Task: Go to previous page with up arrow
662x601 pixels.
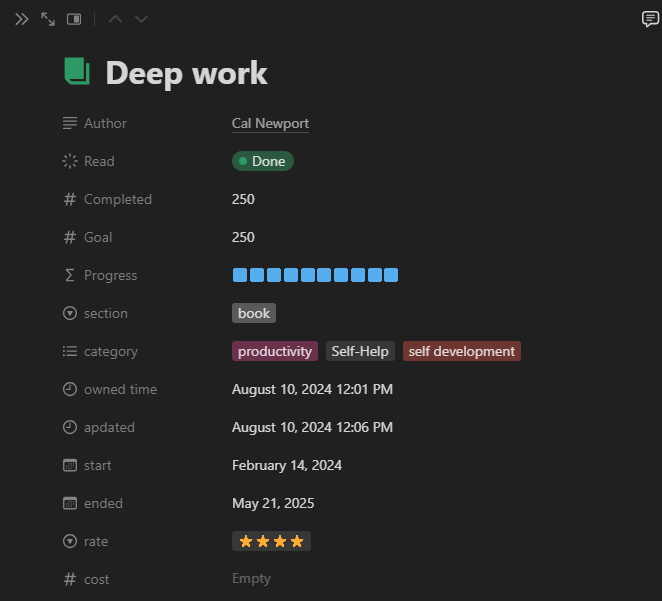Action: [115, 19]
